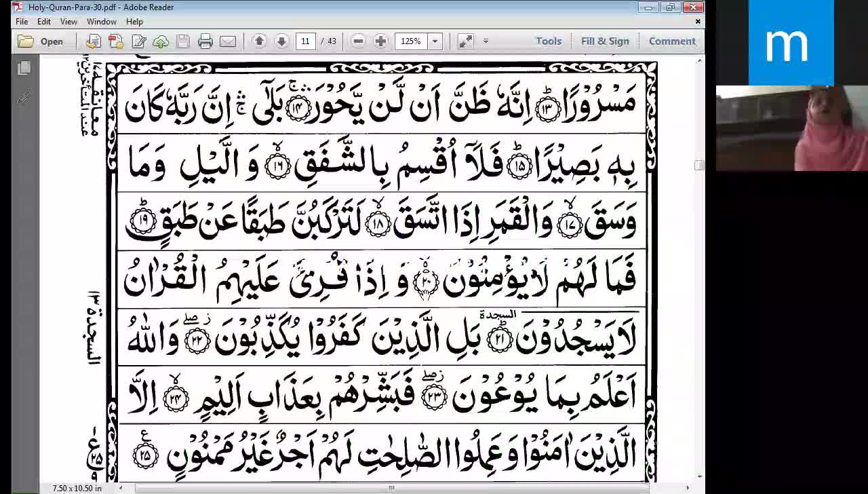This screenshot has width=868, height=494.
Task: Open the Window menu
Action: 102,22
